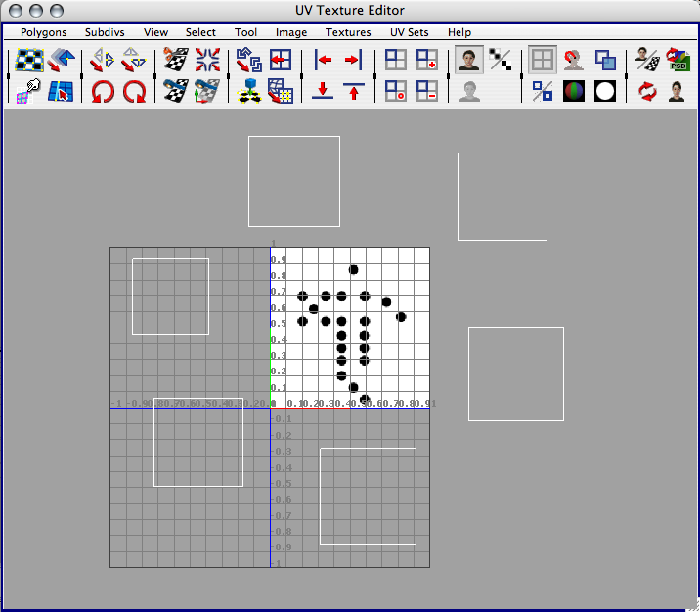Cut UVs along edges with scissors icon
Image resolution: width=700 pixels, height=612 pixels.
[176, 60]
